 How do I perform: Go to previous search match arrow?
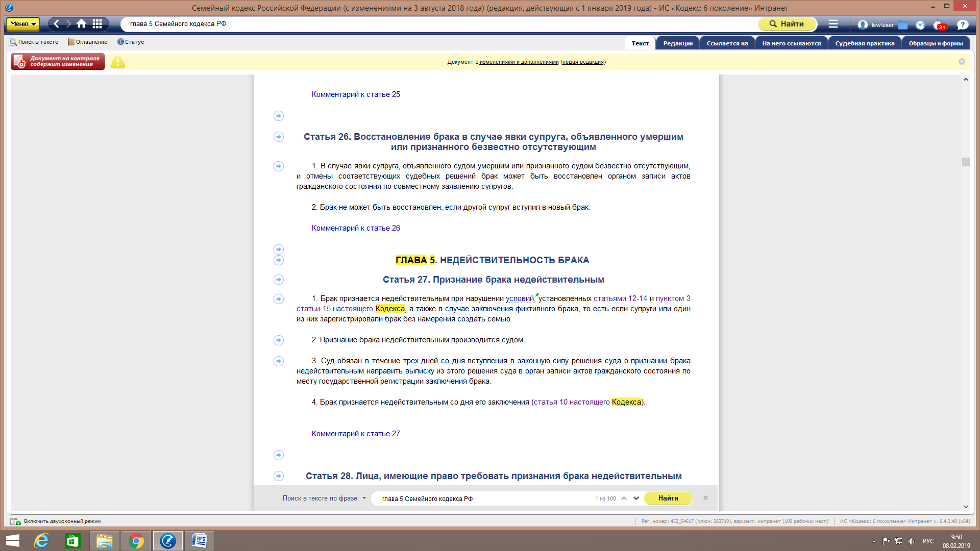[x=624, y=498]
